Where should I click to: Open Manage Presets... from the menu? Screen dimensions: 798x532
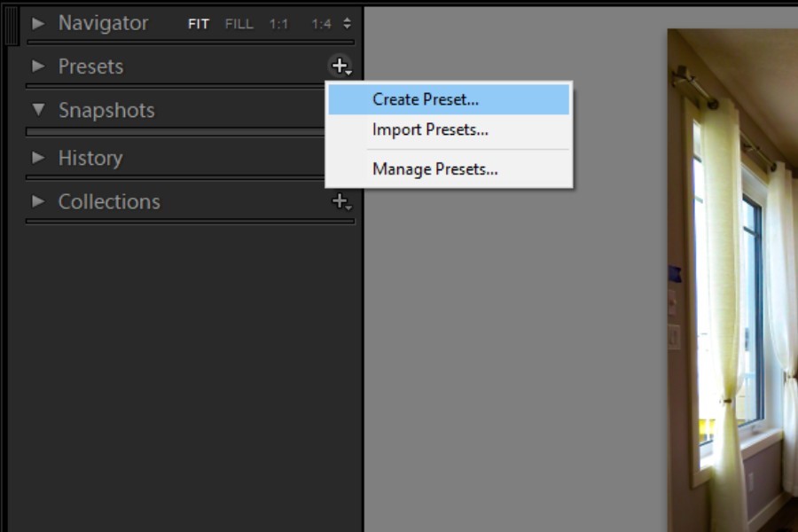tap(434, 169)
